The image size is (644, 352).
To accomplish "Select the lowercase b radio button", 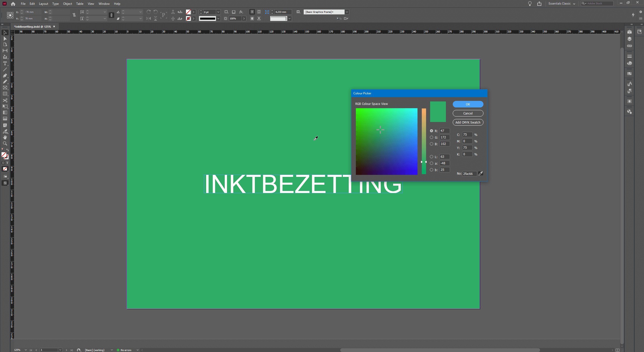I will [432, 170].
